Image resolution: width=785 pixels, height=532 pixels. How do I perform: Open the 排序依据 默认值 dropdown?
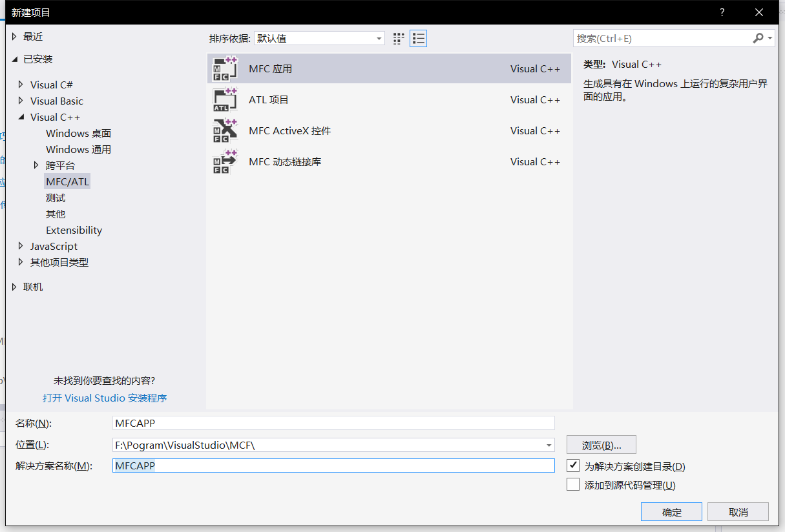click(319, 39)
